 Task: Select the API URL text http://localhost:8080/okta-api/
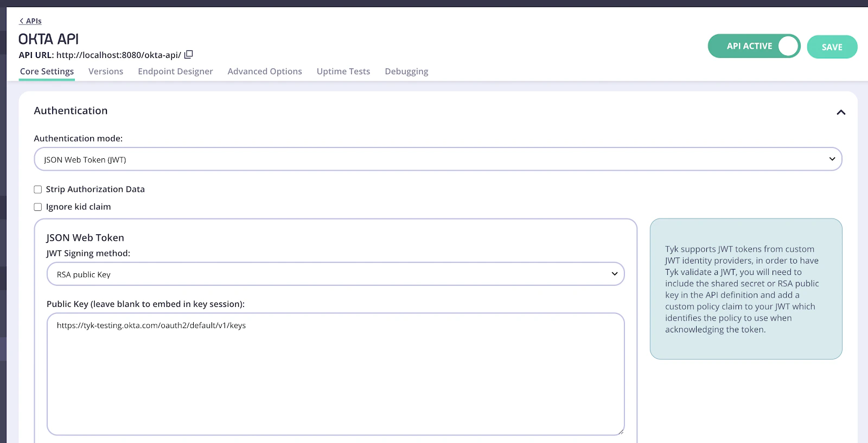tap(119, 55)
